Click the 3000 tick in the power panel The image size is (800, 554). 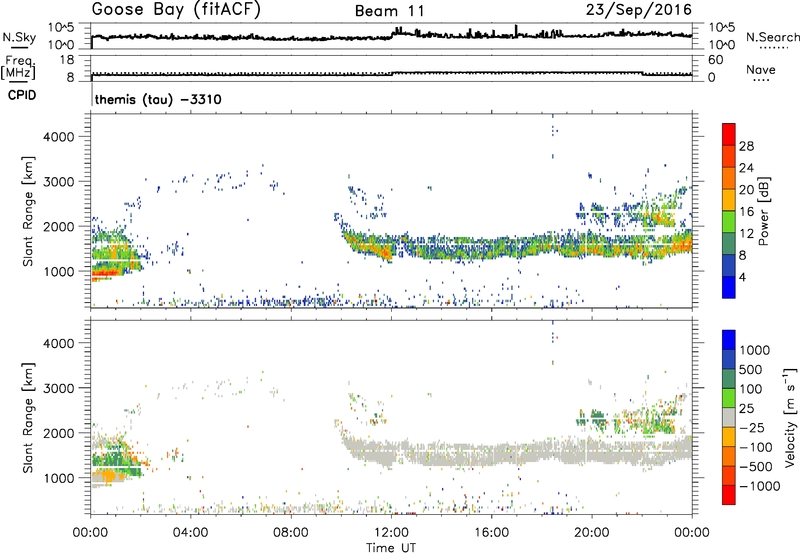pos(58,182)
